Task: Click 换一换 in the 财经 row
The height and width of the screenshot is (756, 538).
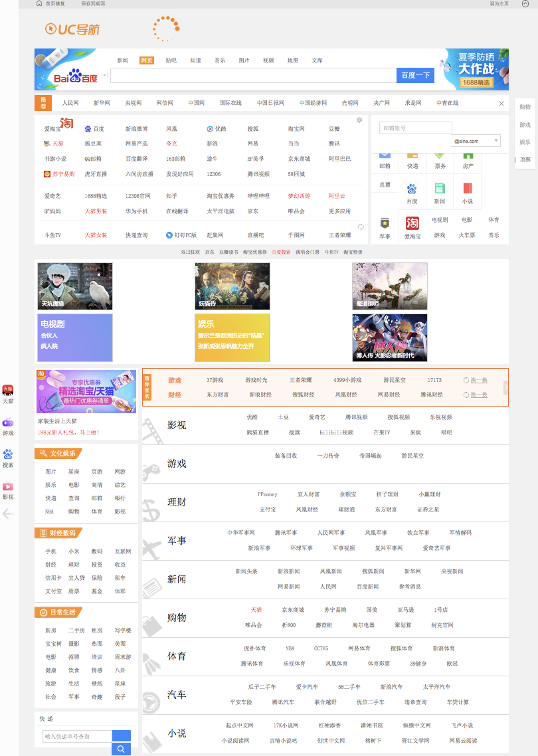Action: [x=476, y=395]
